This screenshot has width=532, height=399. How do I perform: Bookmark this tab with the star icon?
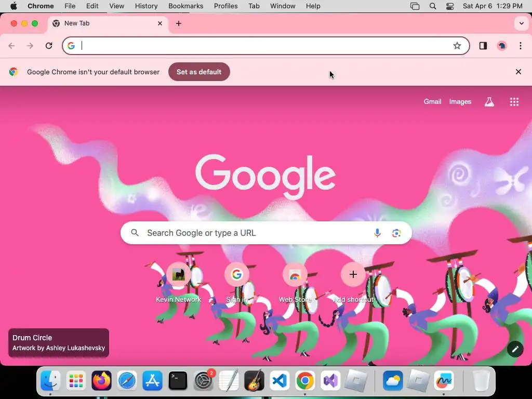[457, 46]
